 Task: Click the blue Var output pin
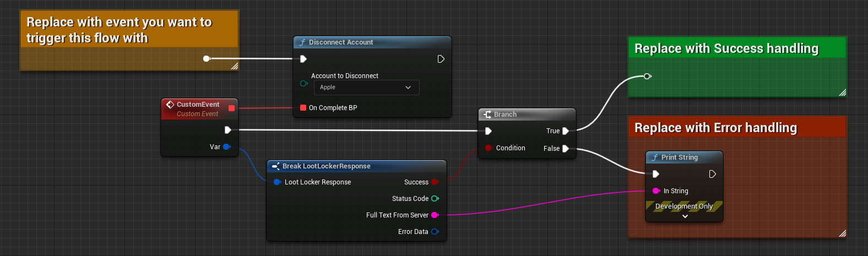(x=226, y=147)
